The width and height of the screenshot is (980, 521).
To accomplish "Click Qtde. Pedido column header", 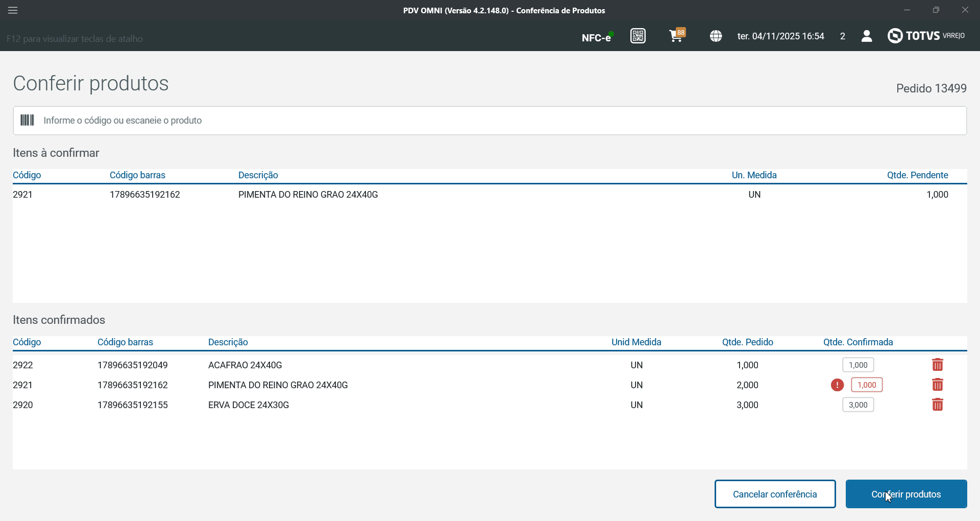I will coord(747,342).
